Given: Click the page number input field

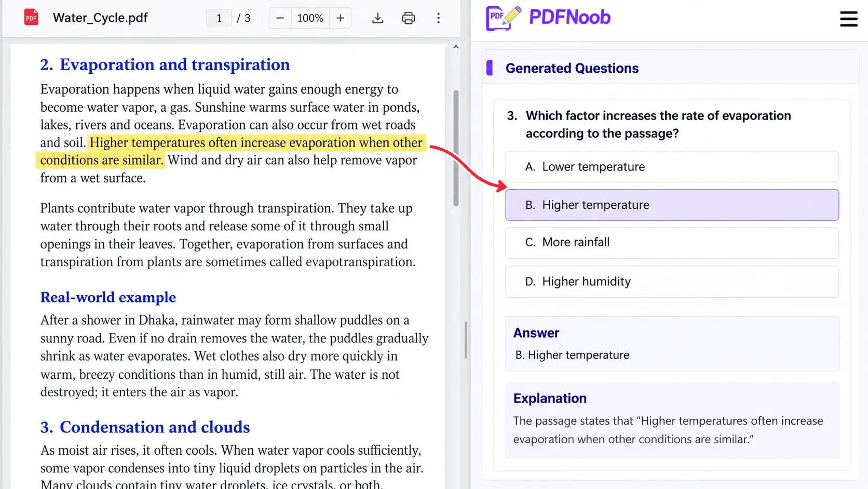Looking at the screenshot, I should click(219, 18).
